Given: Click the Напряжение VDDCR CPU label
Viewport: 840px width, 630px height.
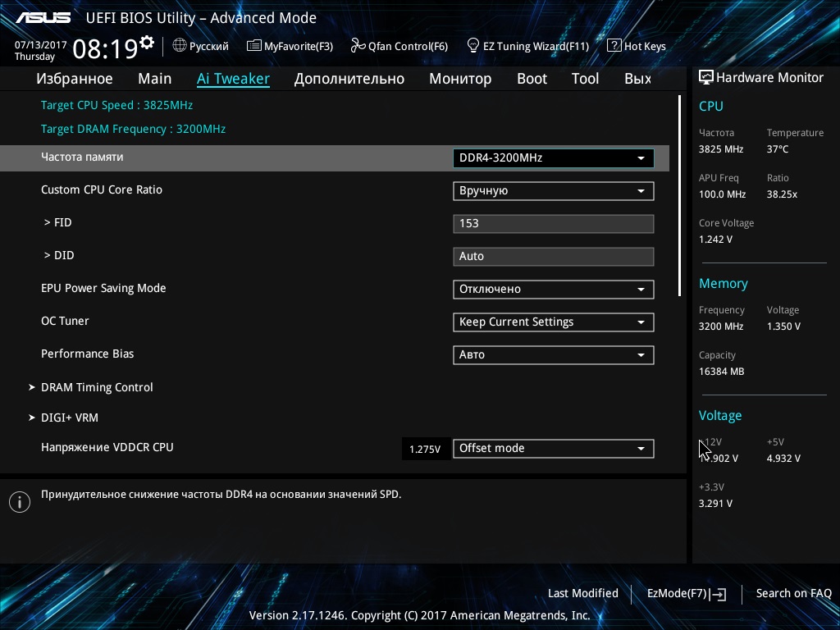Looking at the screenshot, I should pyautogui.click(x=107, y=447).
